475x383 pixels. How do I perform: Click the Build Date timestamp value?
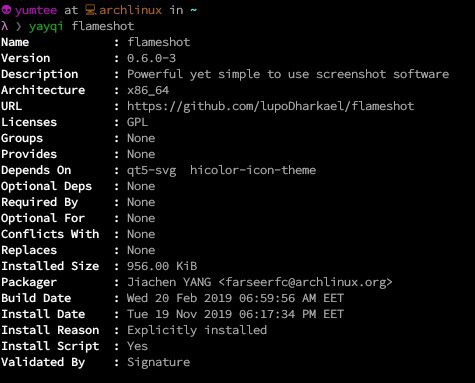(x=235, y=298)
